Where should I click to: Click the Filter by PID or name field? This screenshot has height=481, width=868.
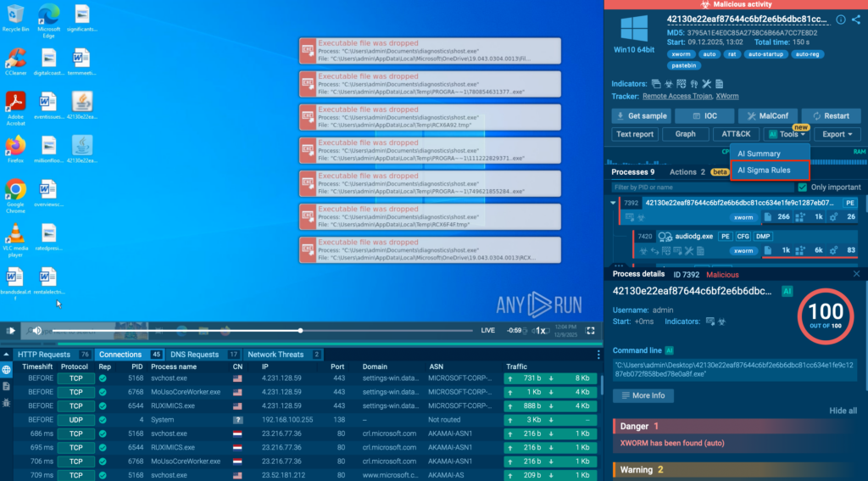pos(702,187)
